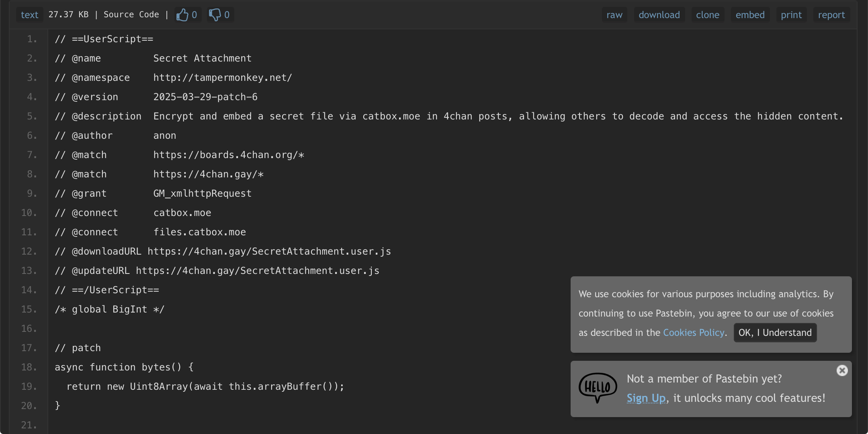This screenshot has width=868, height=434.
Task: Click 'https://boards.4chan.org/*' match line
Action: [x=229, y=155]
